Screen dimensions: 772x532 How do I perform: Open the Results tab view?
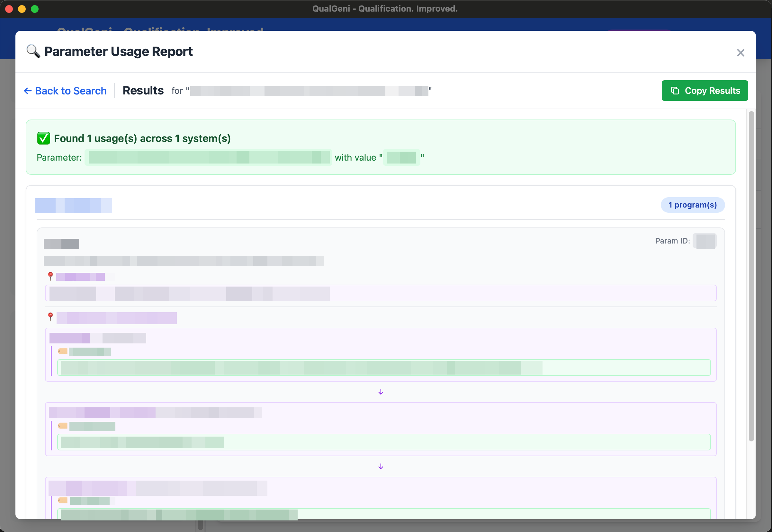tap(143, 90)
